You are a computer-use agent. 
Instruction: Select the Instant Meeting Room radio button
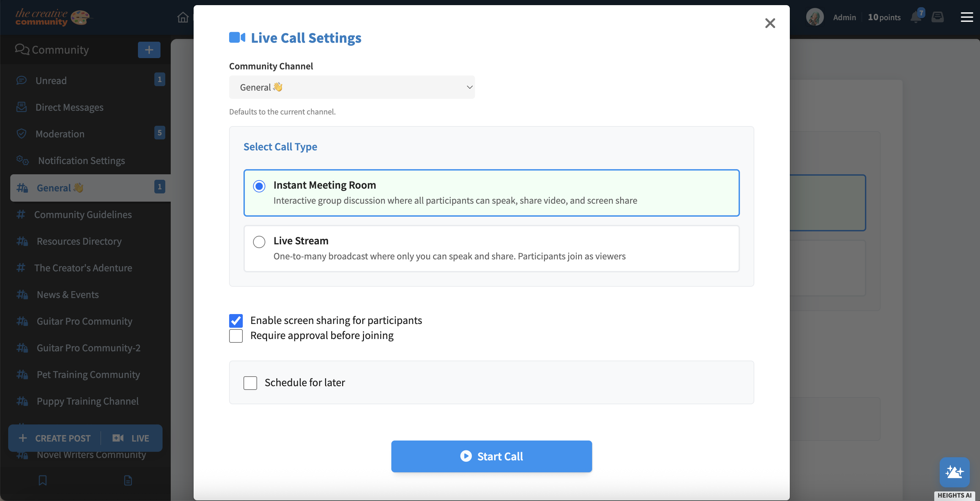point(259,186)
